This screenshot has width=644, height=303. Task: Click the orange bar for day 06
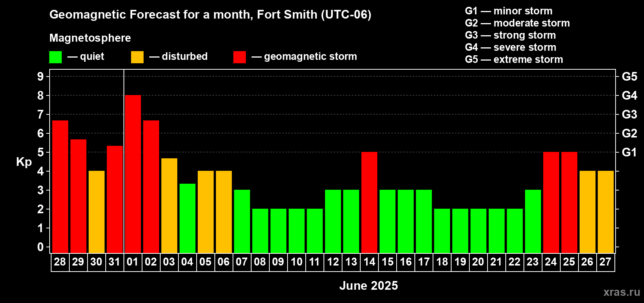pos(224,212)
